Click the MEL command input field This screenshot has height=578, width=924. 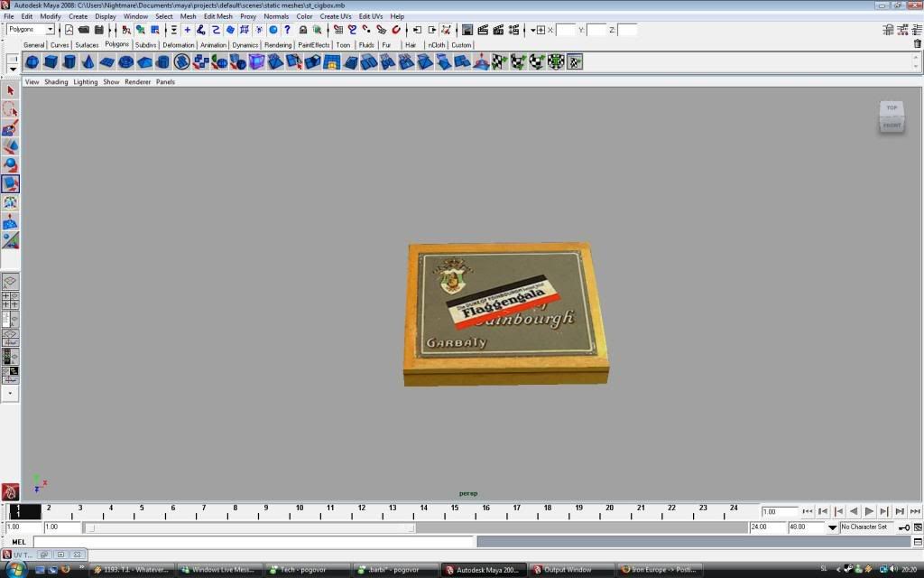point(254,542)
